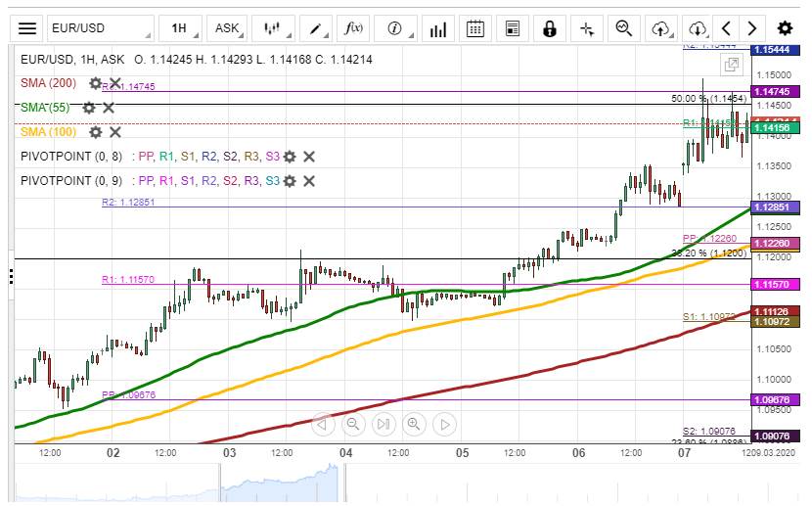Zoom in using the chart magnifier plus button

coord(414,424)
